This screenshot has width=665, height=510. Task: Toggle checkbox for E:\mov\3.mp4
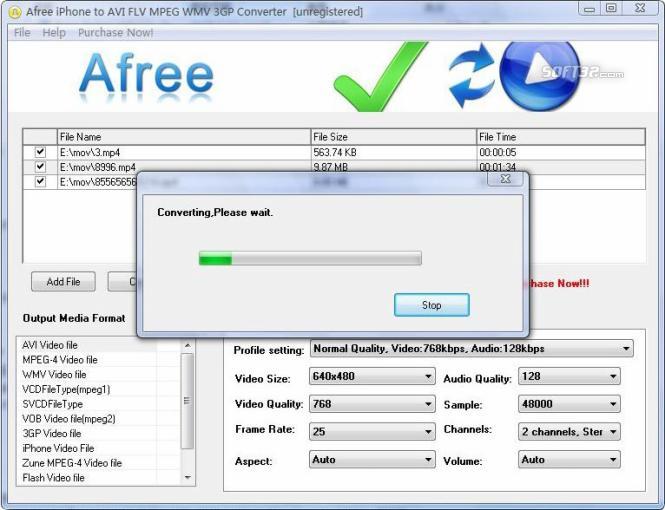[x=40, y=152]
